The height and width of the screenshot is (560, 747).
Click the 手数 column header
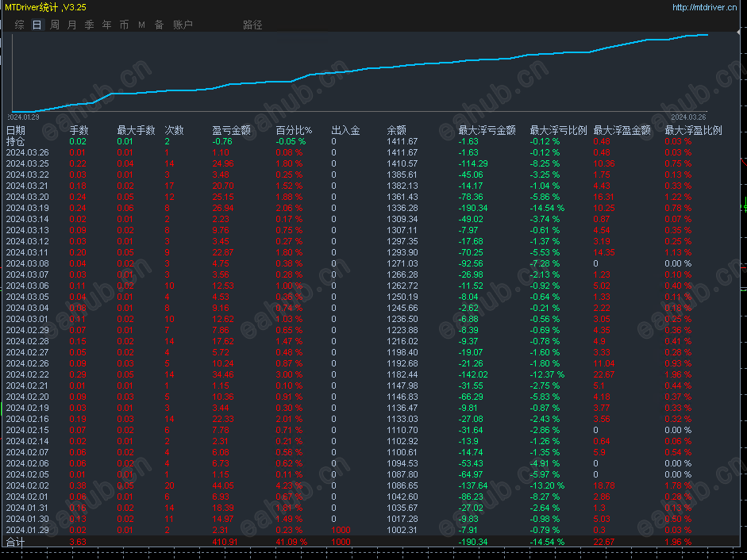pos(79,130)
